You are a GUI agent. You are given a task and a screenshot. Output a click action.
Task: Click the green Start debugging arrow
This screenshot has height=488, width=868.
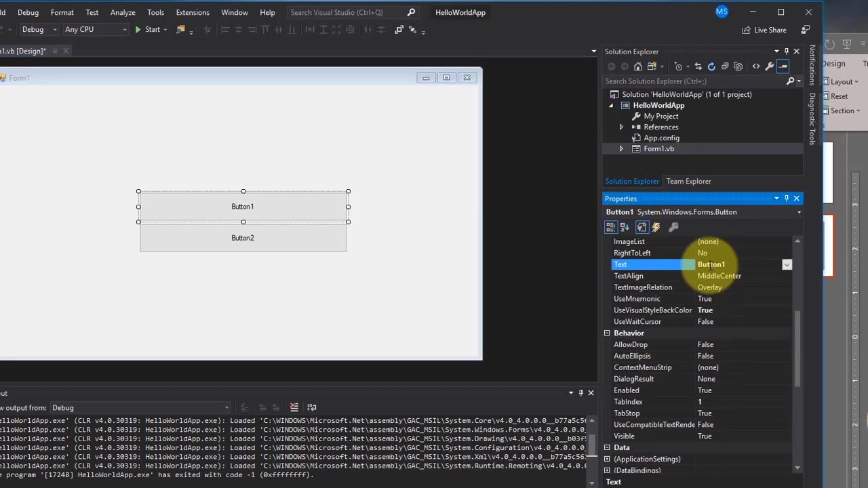tap(138, 30)
